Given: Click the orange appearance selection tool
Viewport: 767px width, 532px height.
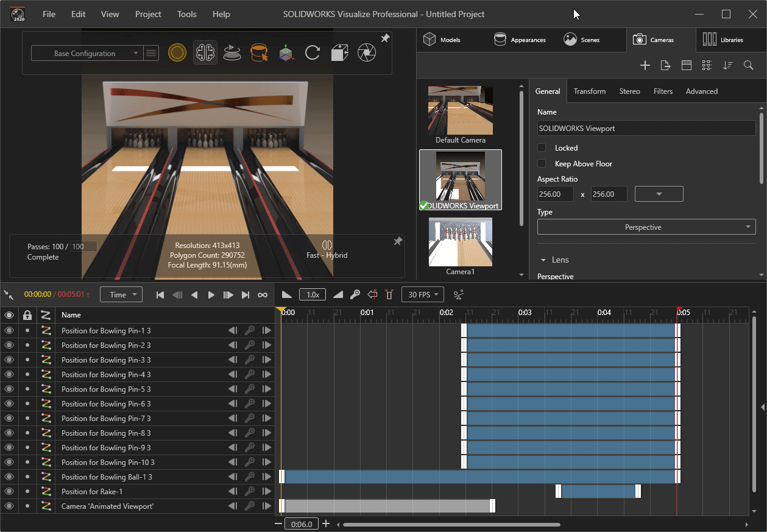Looking at the screenshot, I should [258, 53].
